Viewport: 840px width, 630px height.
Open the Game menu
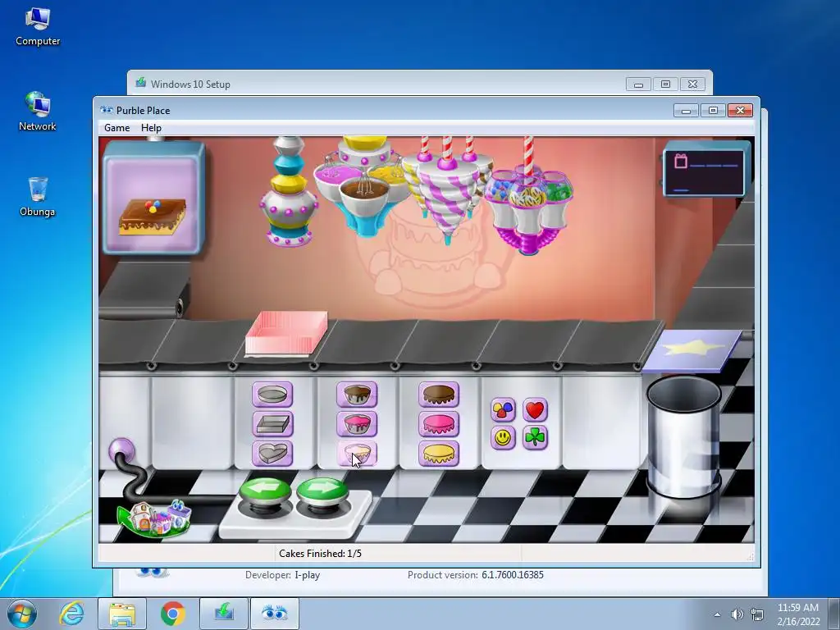(x=116, y=127)
